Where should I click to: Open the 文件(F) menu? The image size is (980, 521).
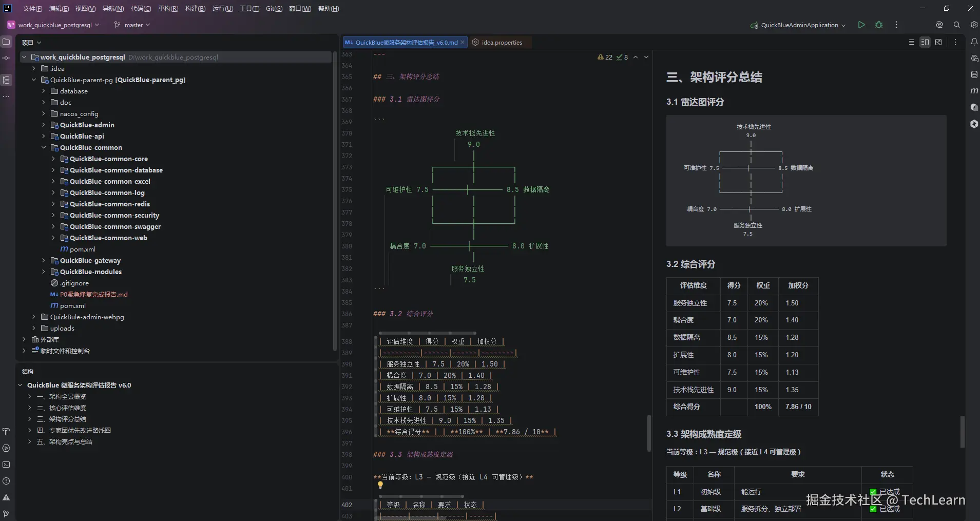tap(32, 8)
